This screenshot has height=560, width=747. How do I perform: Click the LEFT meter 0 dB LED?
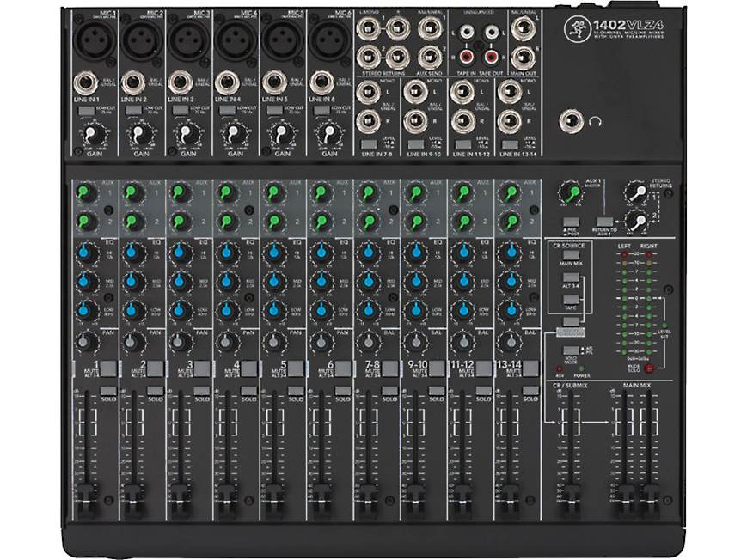click(625, 299)
